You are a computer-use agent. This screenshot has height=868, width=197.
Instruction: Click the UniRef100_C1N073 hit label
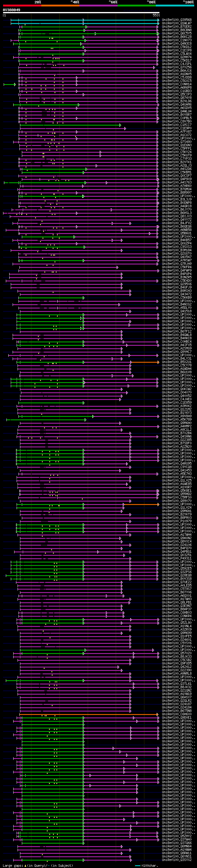[x=176, y=40]
